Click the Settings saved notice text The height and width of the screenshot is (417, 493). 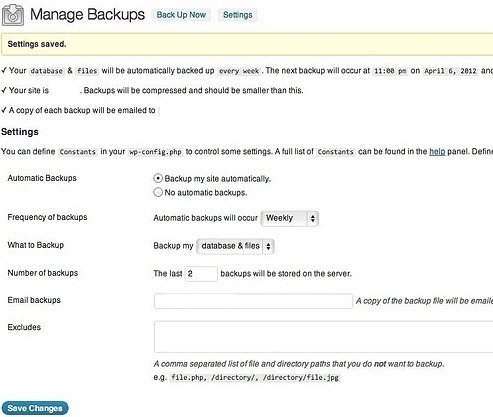(x=37, y=44)
